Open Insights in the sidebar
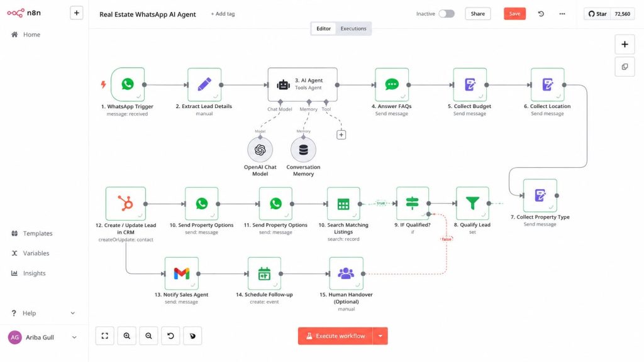The image size is (644, 362). (28, 273)
